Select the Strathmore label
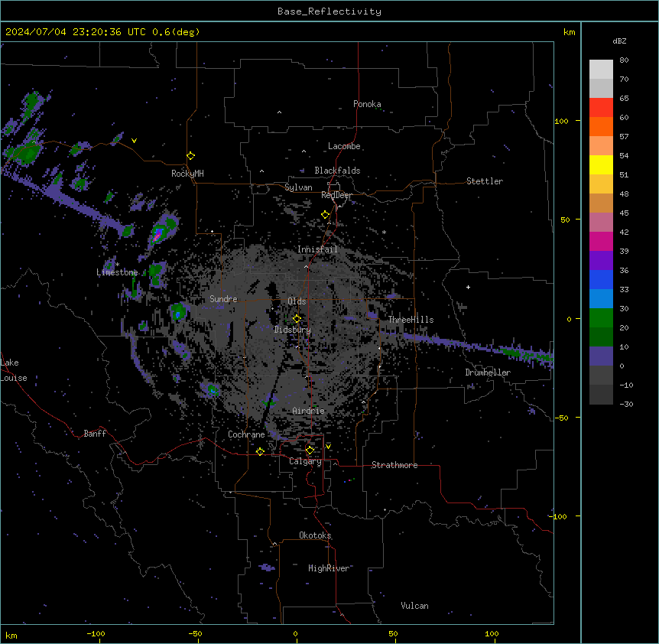This screenshot has height=644, width=659. click(394, 465)
